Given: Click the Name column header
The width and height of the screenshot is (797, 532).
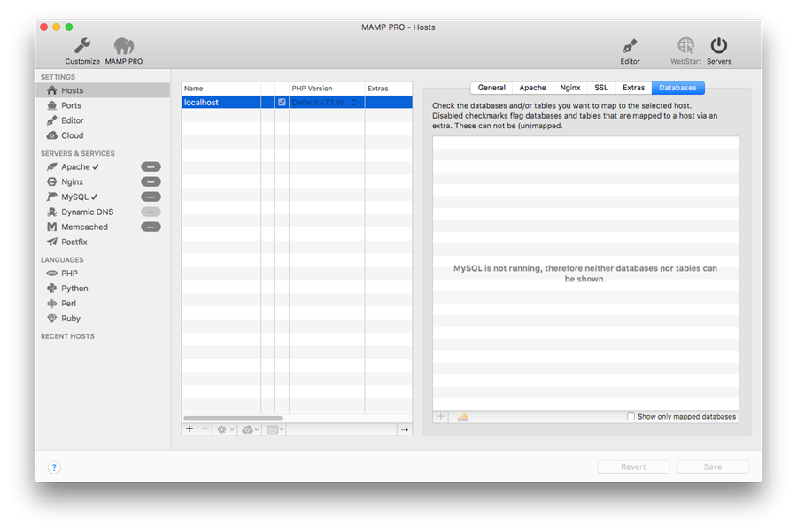Looking at the screenshot, I should coord(221,89).
